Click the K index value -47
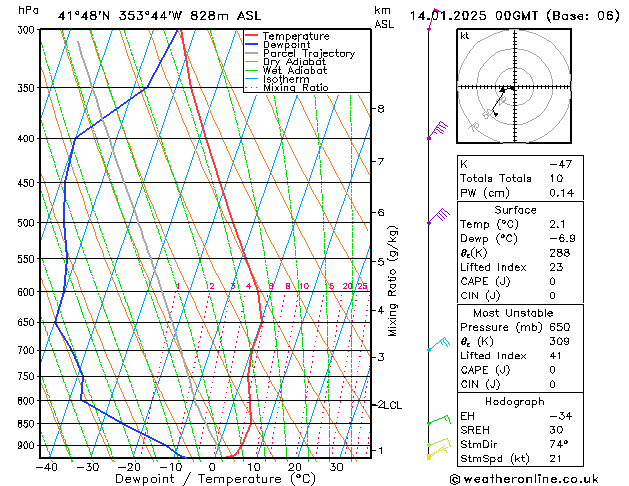629x486 pixels. click(x=561, y=164)
